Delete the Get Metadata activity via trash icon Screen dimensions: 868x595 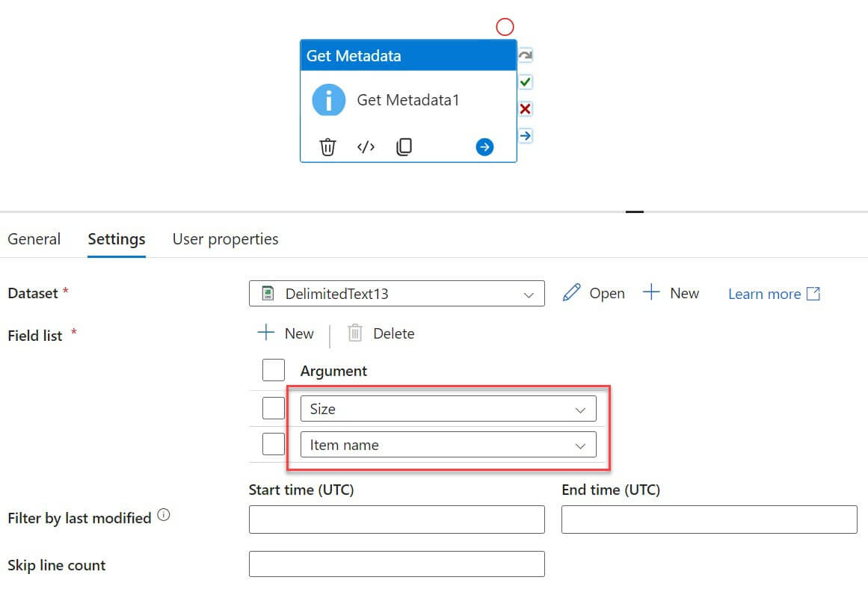[x=327, y=147]
